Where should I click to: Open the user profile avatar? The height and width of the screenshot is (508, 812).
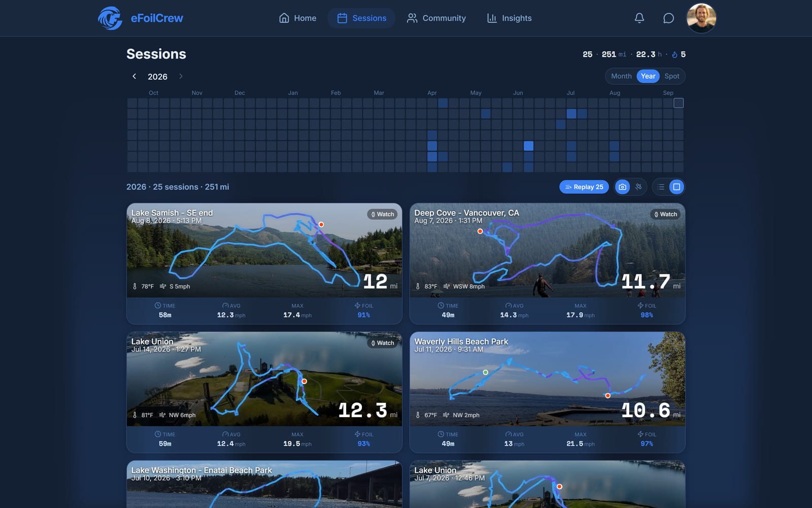tap(701, 18)
